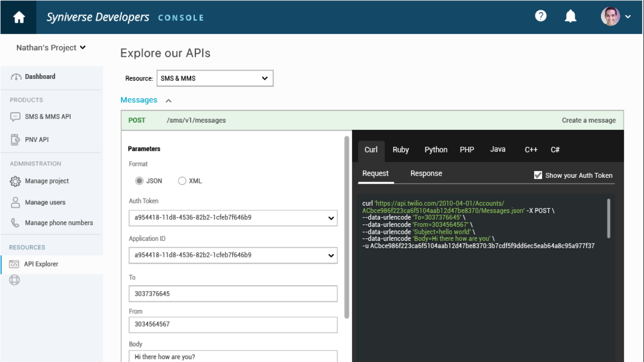This screenshot has width=644, height=362.
Task: Click the To phone number field
Action: (x=233, y=294)
